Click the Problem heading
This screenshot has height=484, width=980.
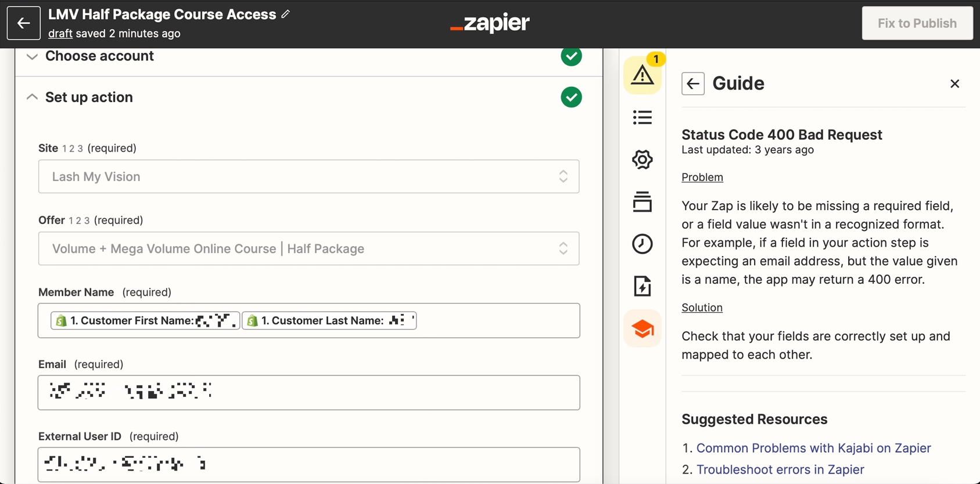[702, 177]
